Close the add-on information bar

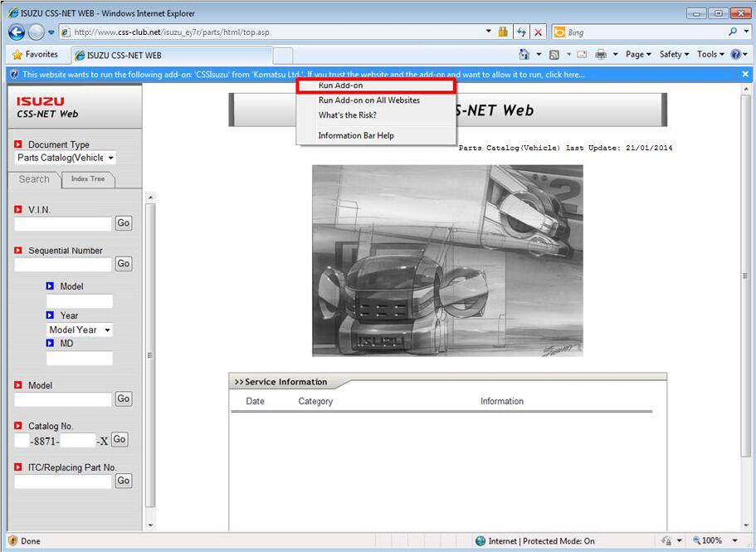[x=745, y=74]
